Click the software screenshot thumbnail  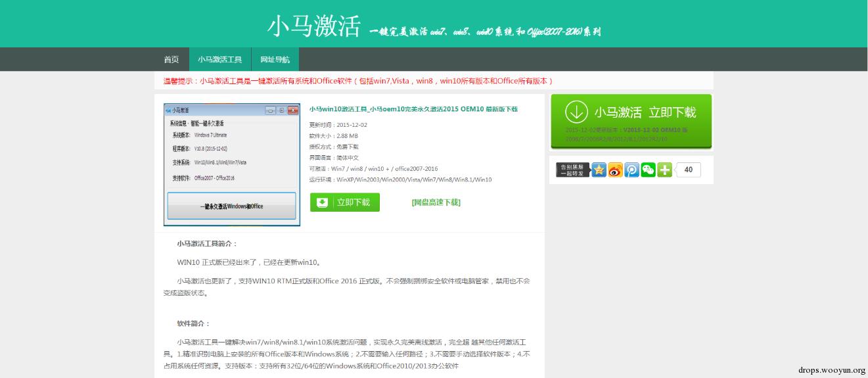pyautogui.click(x=232, y=164)
